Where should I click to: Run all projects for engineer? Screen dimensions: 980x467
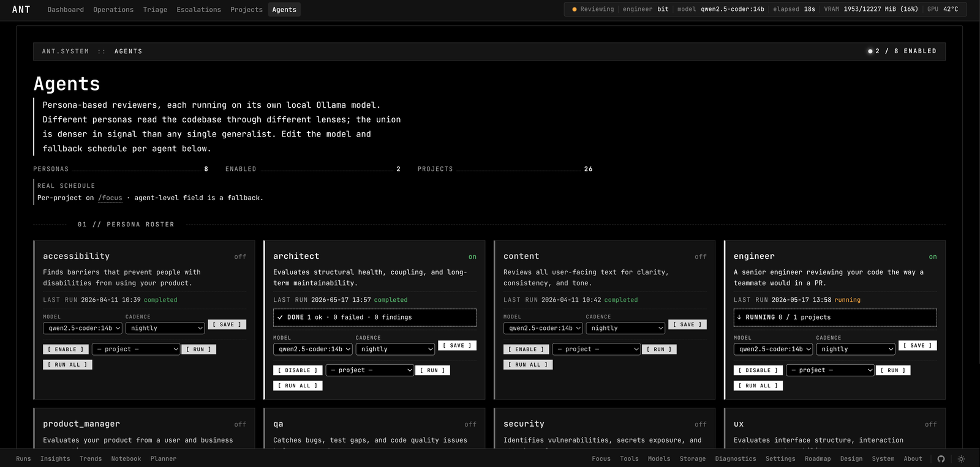coord(758,386)
